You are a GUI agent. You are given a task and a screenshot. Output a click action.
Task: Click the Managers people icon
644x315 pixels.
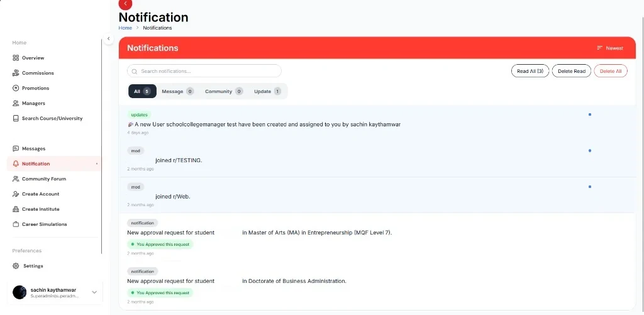pos(16,104)
